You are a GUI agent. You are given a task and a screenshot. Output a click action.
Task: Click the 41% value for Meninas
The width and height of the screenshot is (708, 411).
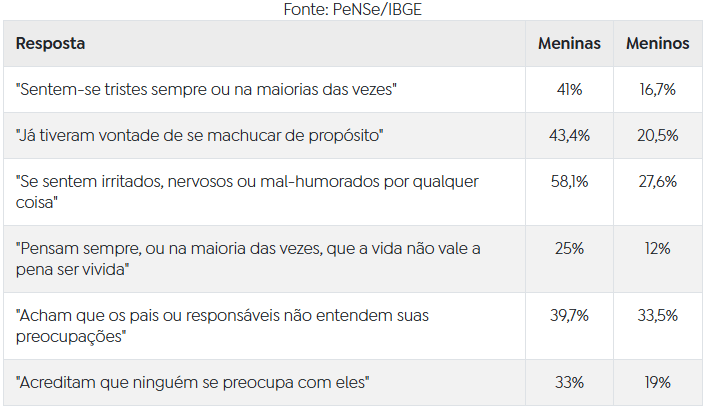[x=569, y=90]
